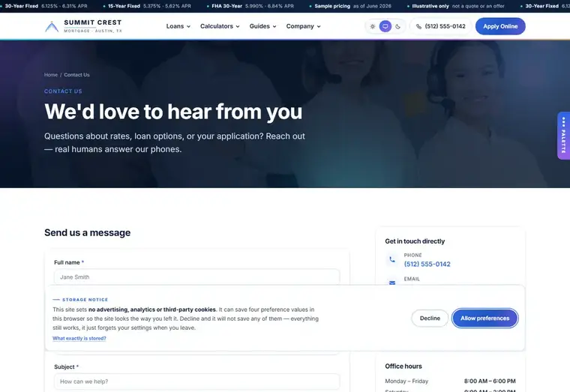Expand the Calculators menu

coord(220,26)
